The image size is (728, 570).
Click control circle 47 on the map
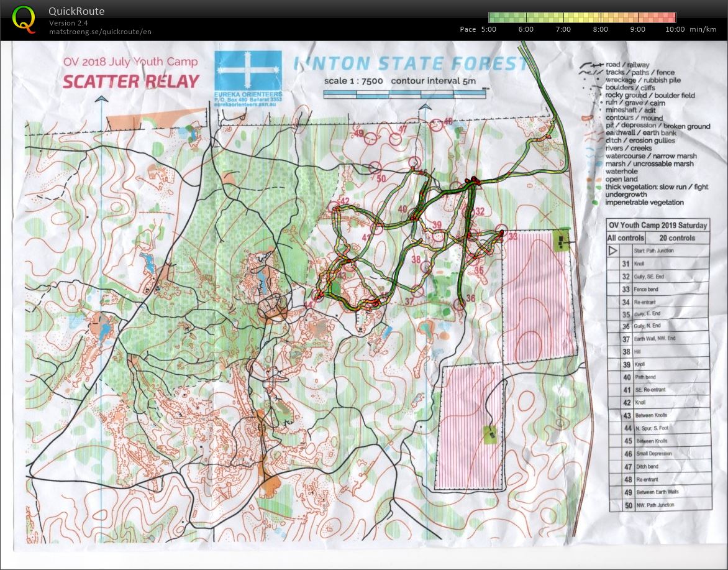(x=394, y=137)
